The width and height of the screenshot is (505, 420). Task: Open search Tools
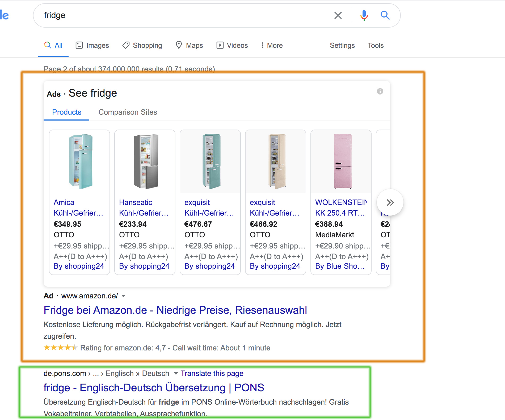click(376, 45)
